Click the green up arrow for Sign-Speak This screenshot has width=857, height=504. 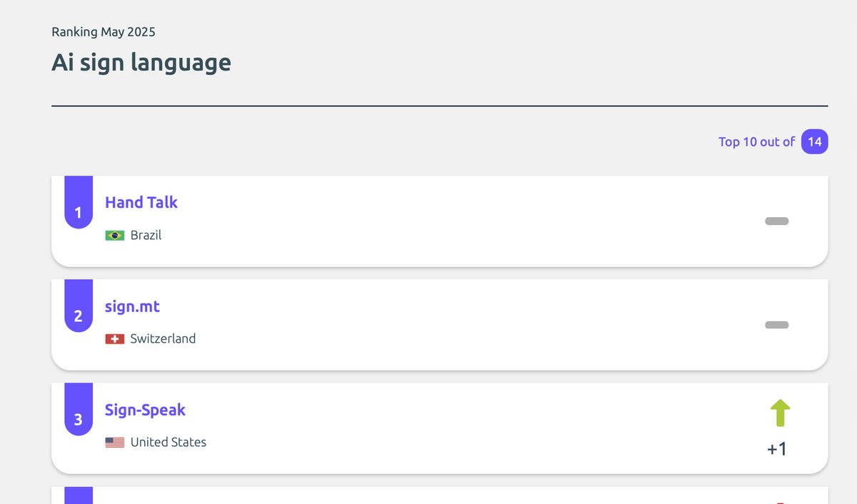[780, 413]
